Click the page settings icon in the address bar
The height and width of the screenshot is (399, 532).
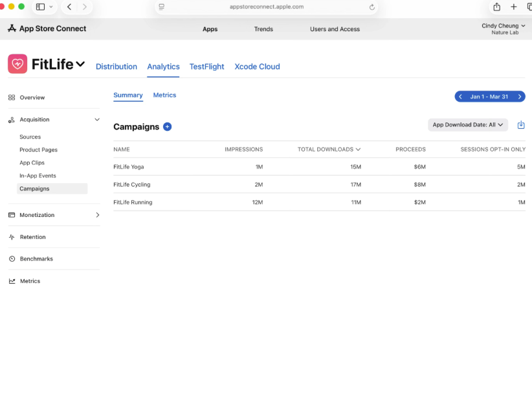click(162, 6)
